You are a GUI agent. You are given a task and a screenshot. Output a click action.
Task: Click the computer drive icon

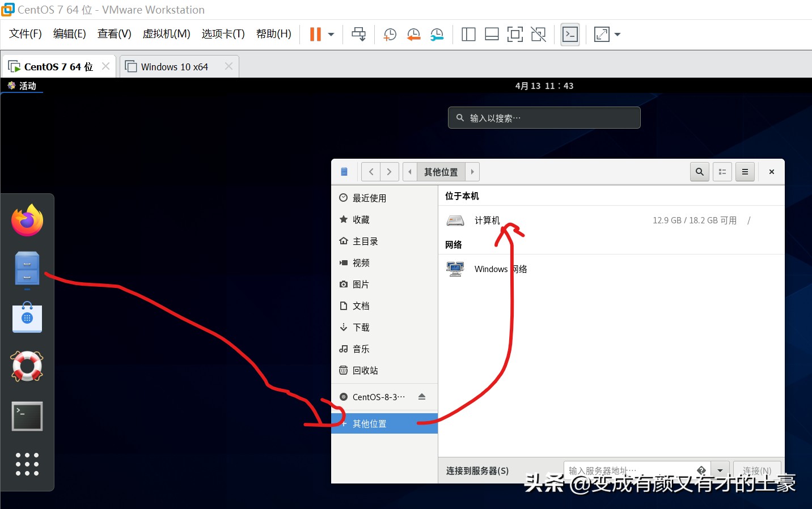point(455,220)
